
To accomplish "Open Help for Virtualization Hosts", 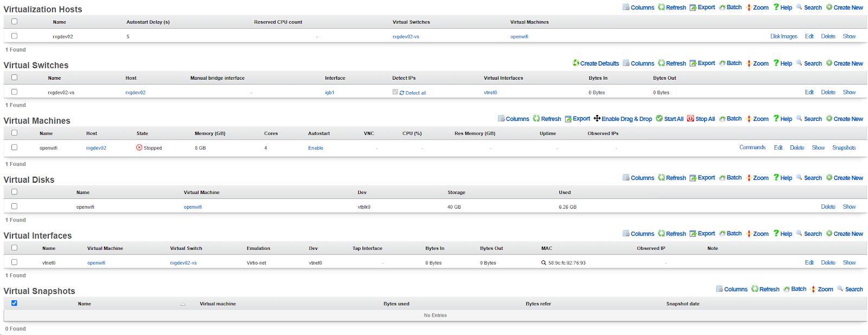I will [782, 8].
